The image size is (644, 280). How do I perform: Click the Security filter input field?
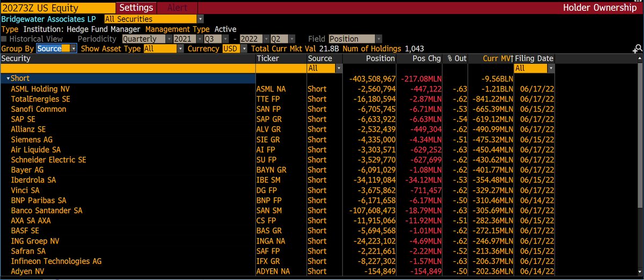pos(128,68)
